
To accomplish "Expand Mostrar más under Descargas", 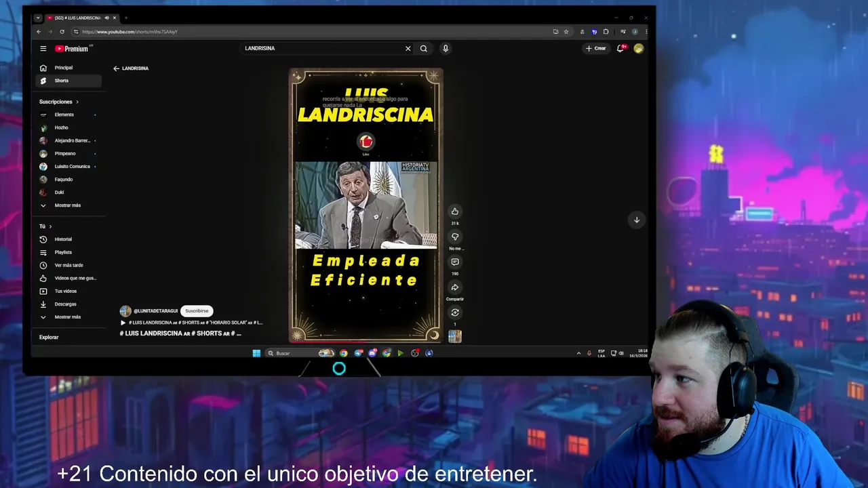I will (68, 317).
